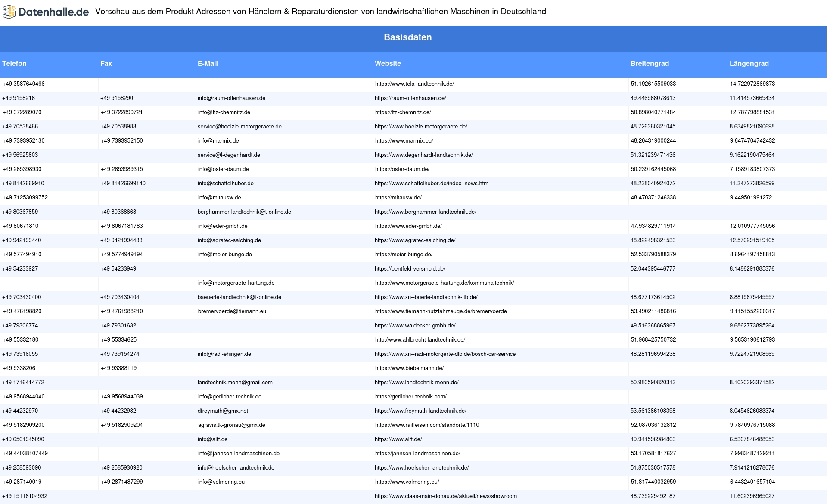Click email info@motorgeraete-hartung.de
Image resolution: width=827 pixels, height=504 pixels.
pos(236,283)
